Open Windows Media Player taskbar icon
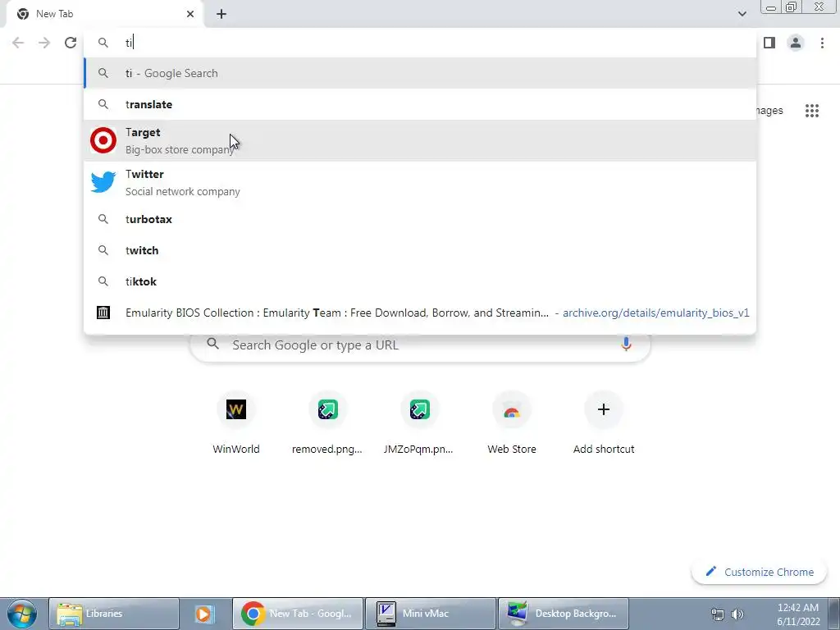840x630 pixels. coord(204,614)
